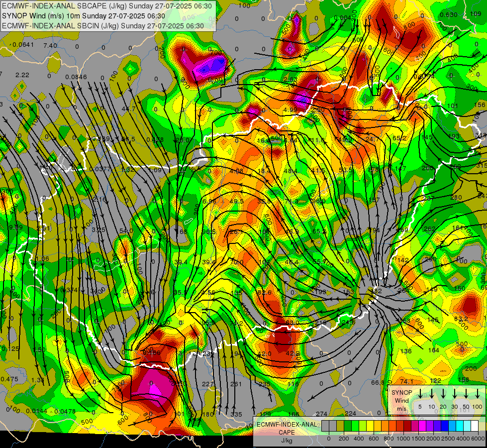Pick the pure yellow swatch left of the 600 tick

pos(370,426)
